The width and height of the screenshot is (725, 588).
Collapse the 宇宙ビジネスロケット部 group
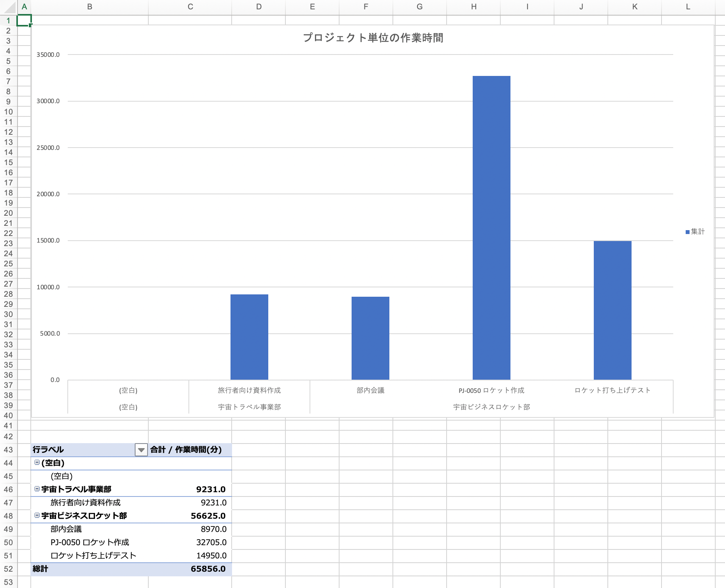37,515
